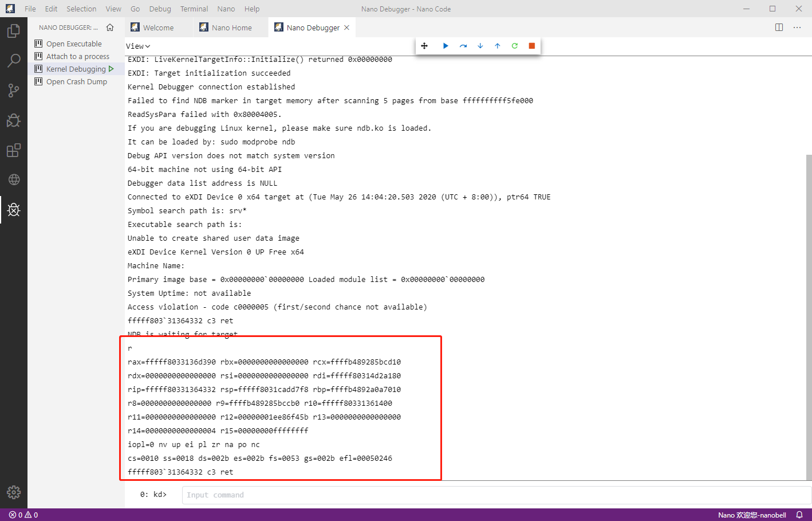Click the 'rax=fffff8033136d390' register line

pos(264,362)
